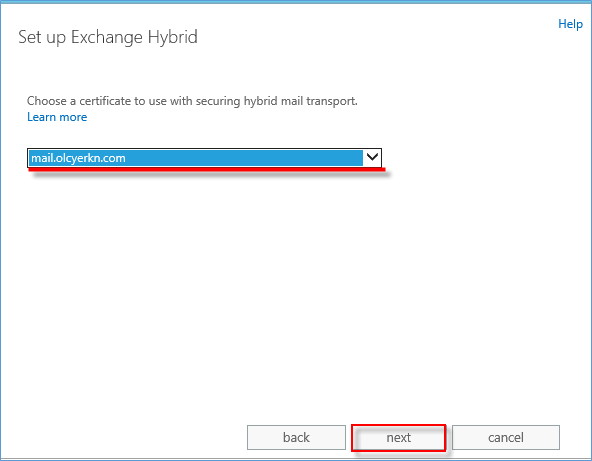Click the securing hybrid mail transport sentence
This screenshot has width=592, height=461.
tap(192, 101)
